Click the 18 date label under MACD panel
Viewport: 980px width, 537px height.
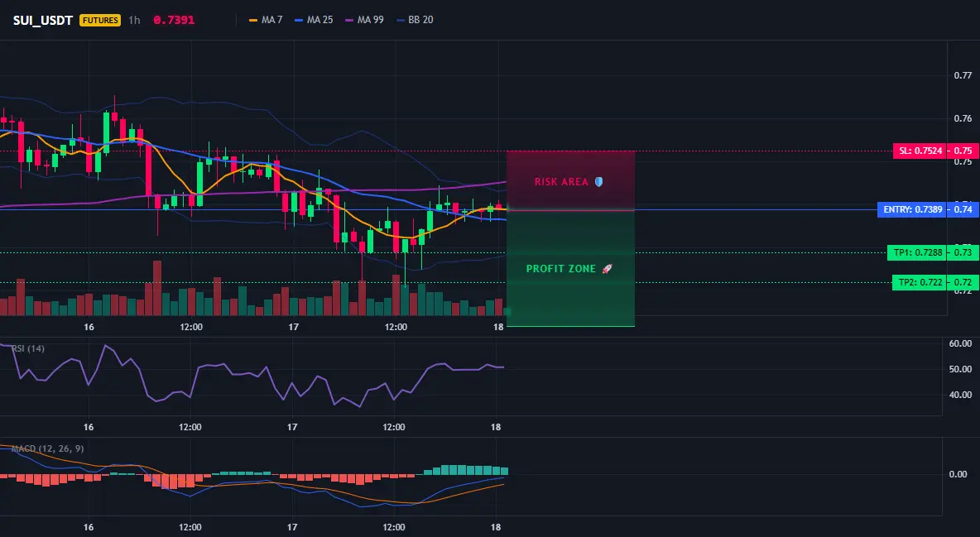point(496,527)
